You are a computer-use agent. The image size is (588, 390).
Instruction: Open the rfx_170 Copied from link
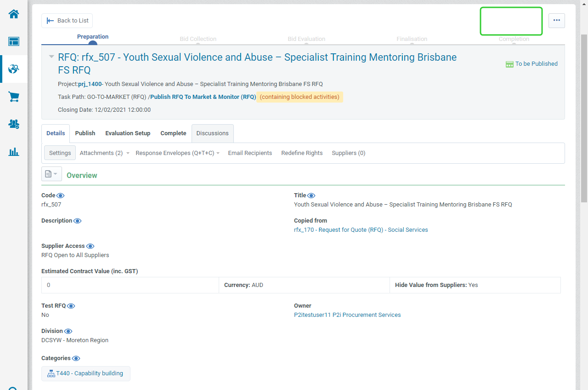point(361,230)
